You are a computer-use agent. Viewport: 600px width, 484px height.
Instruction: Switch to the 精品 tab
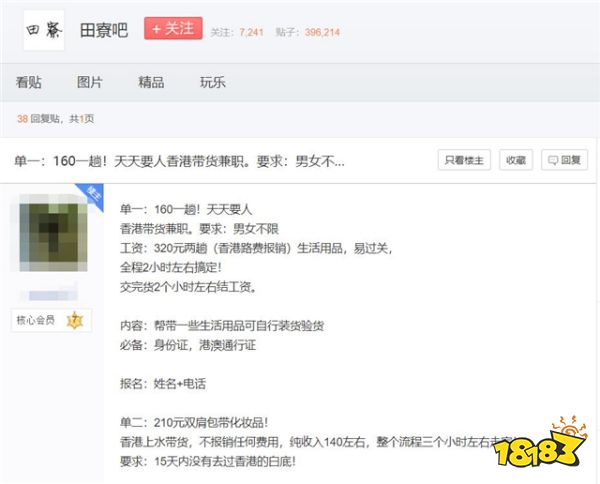pyautogui.click(x=152, y=82)
